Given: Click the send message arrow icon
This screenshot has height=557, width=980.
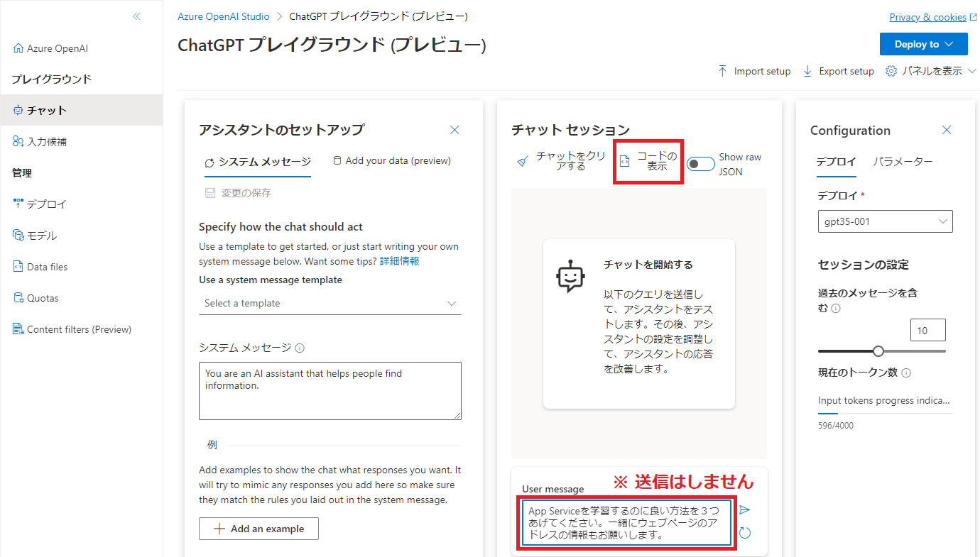Looking at the screenshot, I should pyautogui.click(x=744, y=509).
